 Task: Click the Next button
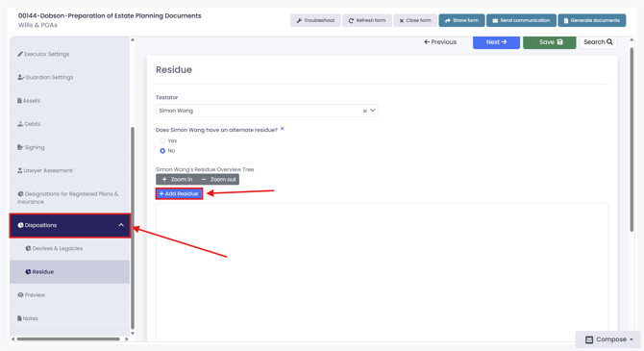click(x=496, y=42)
